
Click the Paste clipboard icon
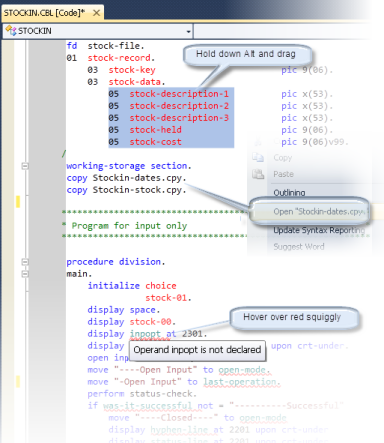(x=258, y=174)
